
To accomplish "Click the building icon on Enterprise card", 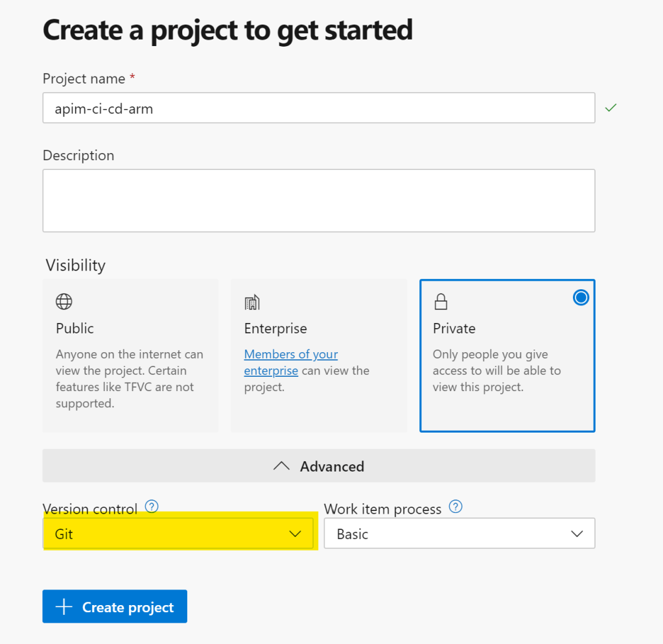I will coord(251,302).
